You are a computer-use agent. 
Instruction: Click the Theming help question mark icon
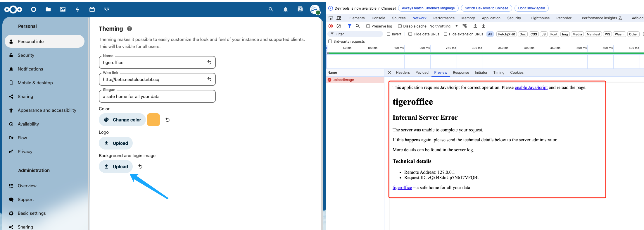130,29
